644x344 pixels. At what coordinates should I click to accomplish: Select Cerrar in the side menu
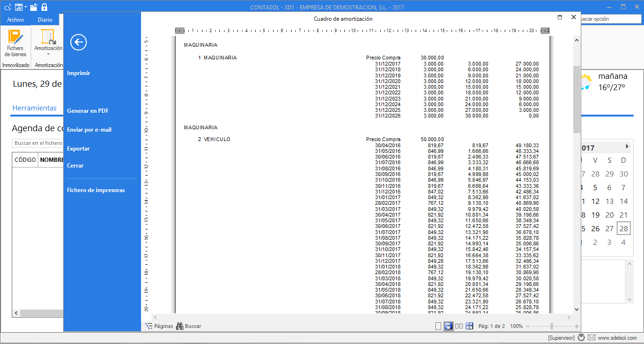[75, 166]
